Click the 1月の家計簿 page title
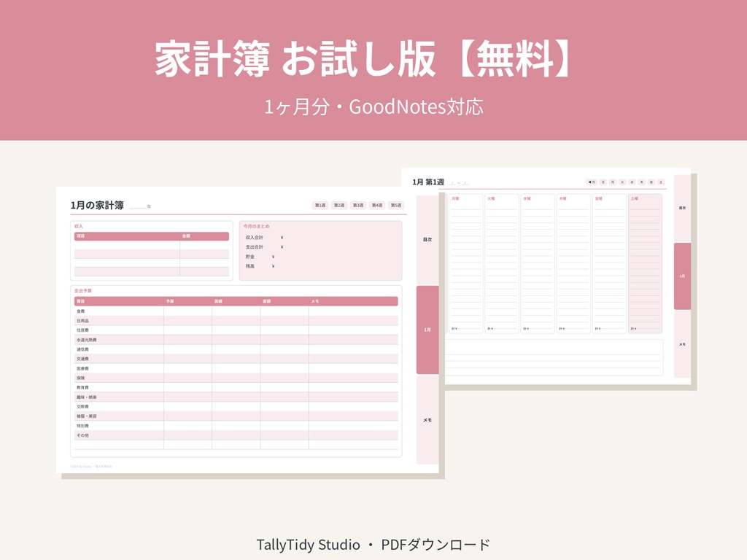 pos(97,205)
